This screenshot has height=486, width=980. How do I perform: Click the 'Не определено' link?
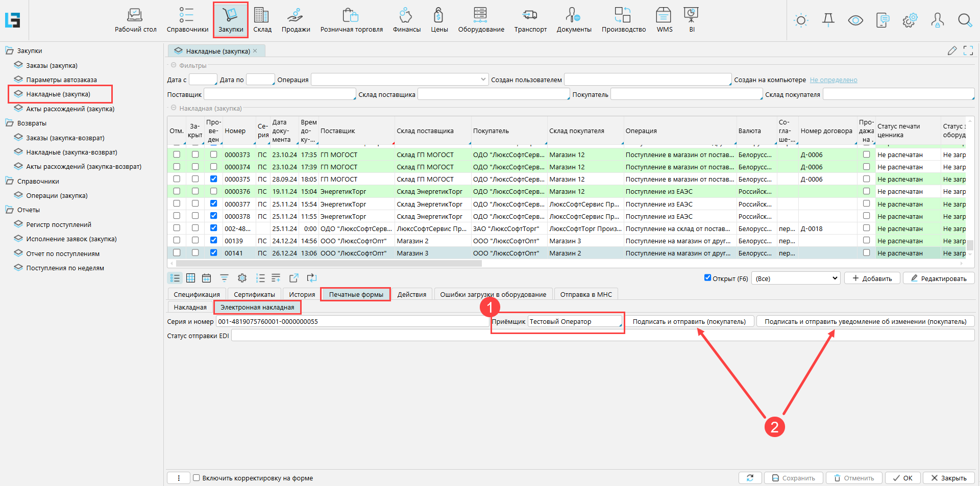point(833,80)
